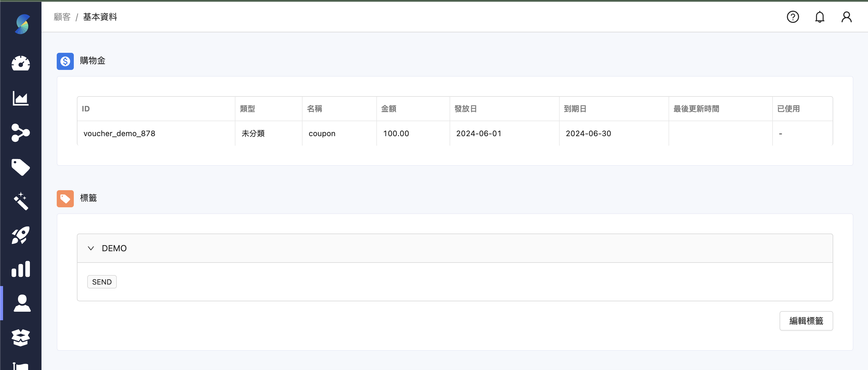Click the 編輯標籤 button

coord(806,321)
